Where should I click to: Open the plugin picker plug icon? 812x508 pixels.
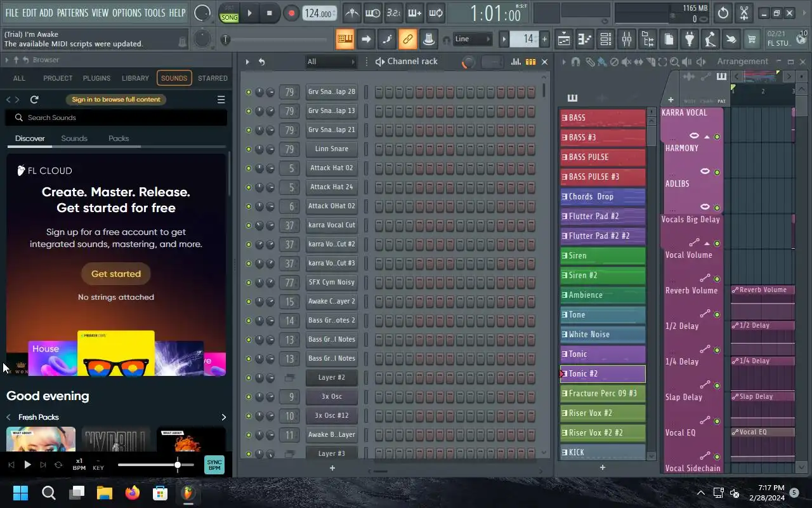[x=690, y=39]
